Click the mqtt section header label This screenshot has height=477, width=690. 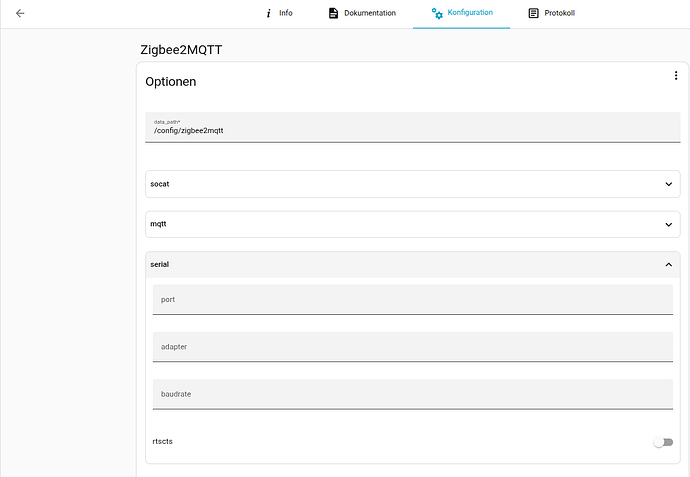[x=158, y=224]
